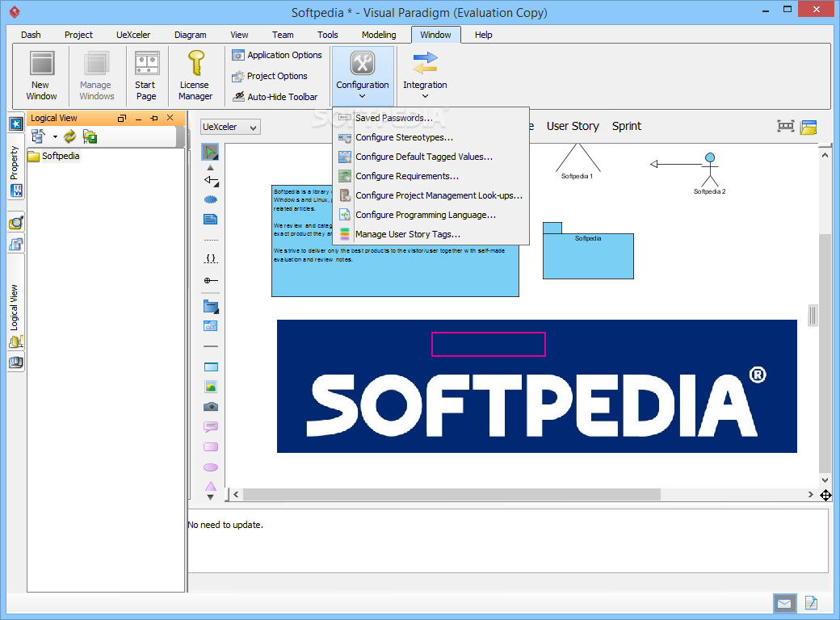Expand the Integration dropdown
Image resolution: width=840 pixels, height=620 pixels.
[x=425, y=76]
